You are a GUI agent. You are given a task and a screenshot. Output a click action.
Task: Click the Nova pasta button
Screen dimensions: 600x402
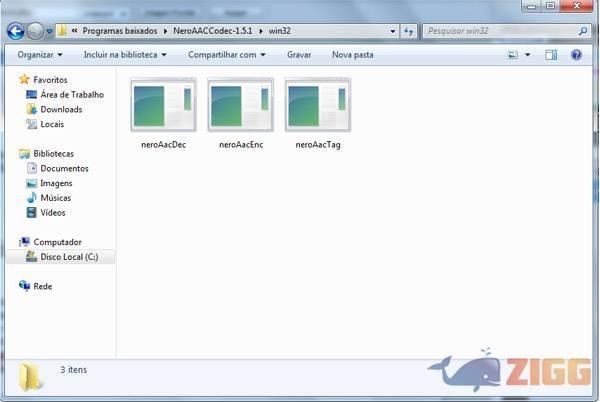pos(353,55)
